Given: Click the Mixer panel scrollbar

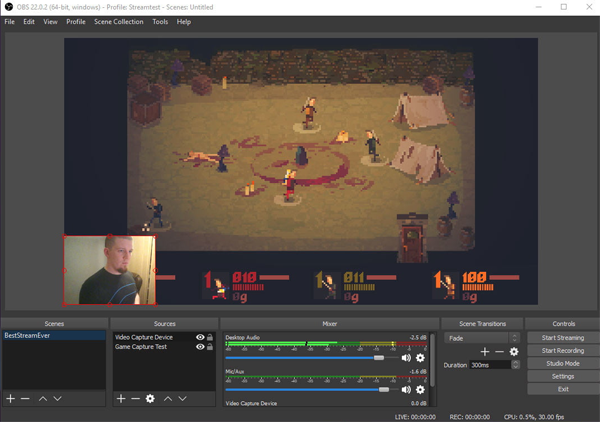Looking at the screenshot, I should point(432,360).
